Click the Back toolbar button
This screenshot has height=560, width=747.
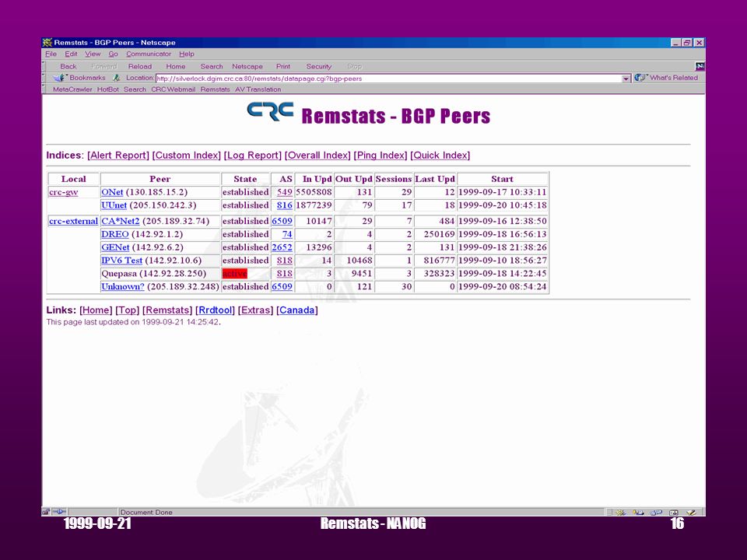(x=68, y=66)
